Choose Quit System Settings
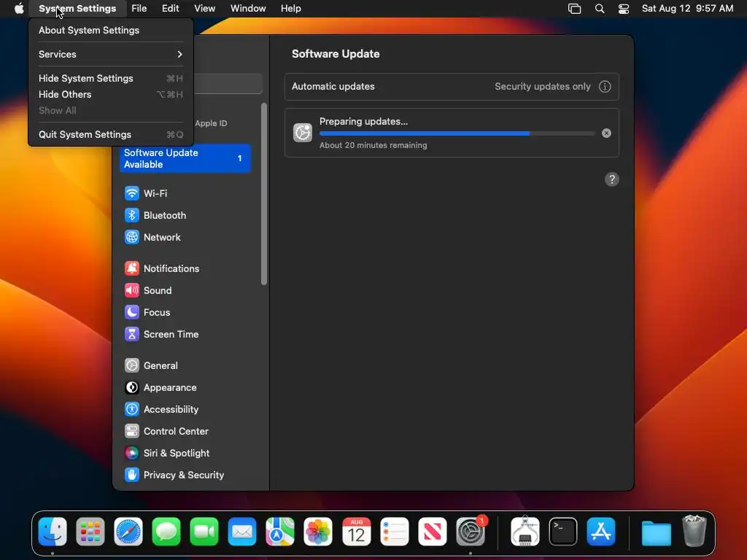 [111, 135]
